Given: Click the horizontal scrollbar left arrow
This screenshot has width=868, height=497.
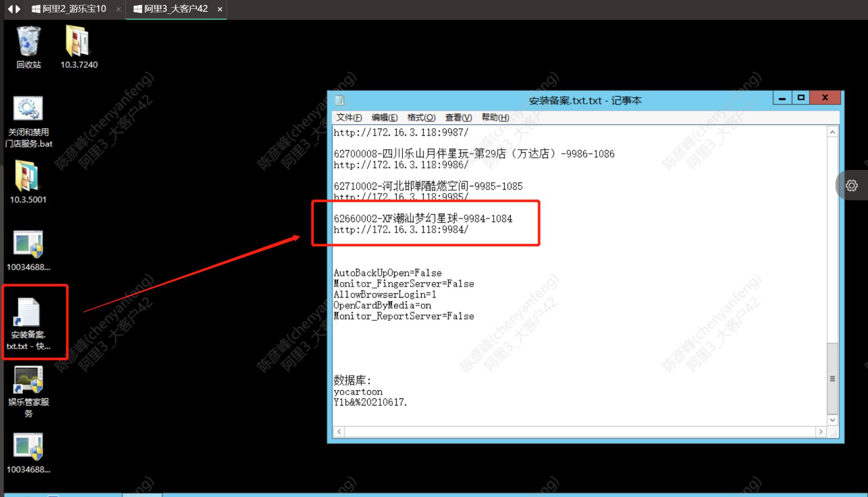Looking at the screenshot, I should (x=339, y=432).
